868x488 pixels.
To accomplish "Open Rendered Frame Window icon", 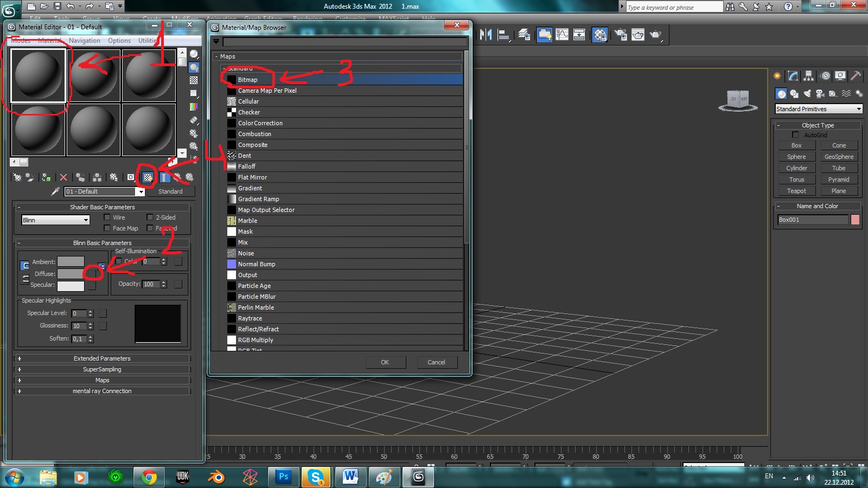I will (x=638, y=35).
